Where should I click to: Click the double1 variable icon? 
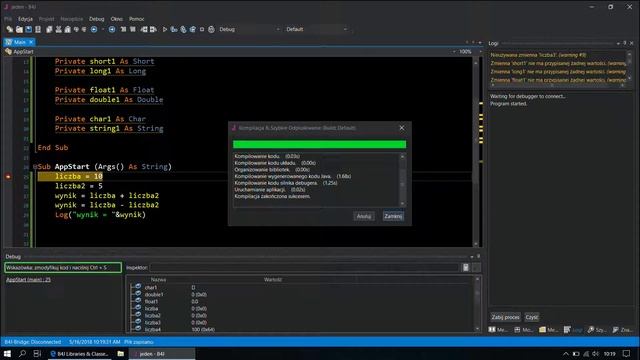(x=138, y=294)
